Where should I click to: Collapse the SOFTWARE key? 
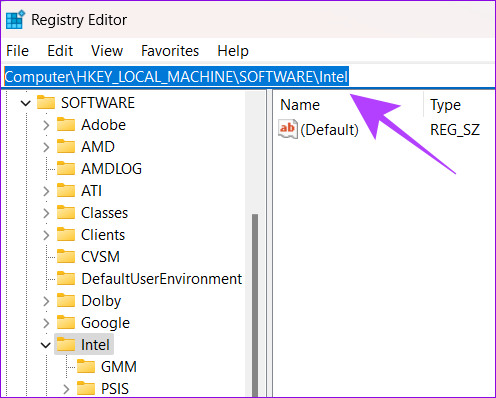26,103
